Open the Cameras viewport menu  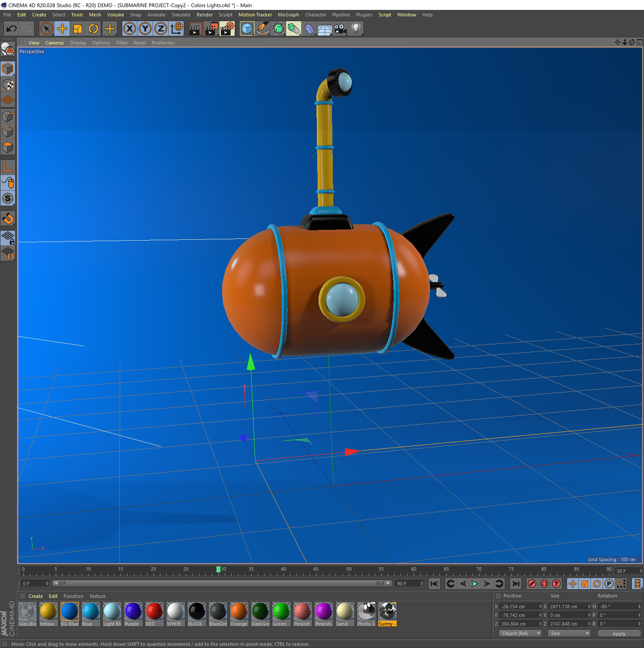(x=54, y=43)
